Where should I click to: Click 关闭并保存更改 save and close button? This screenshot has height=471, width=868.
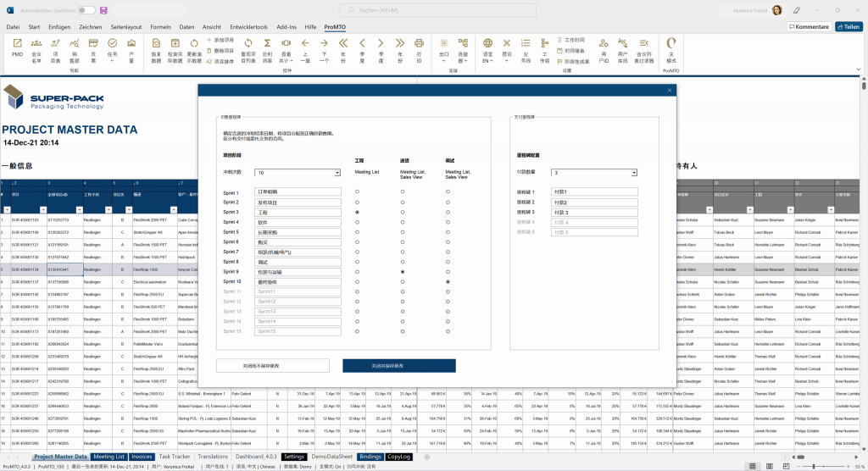(398, 366)
